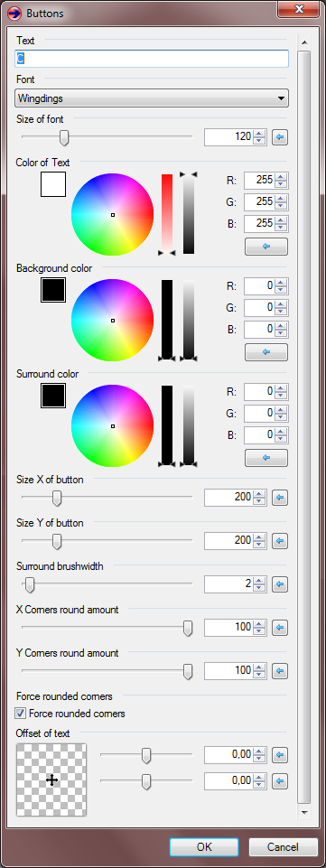Cancel the Buttons dialog
Viewport: 326px width, 868px height.
[284, 847]
